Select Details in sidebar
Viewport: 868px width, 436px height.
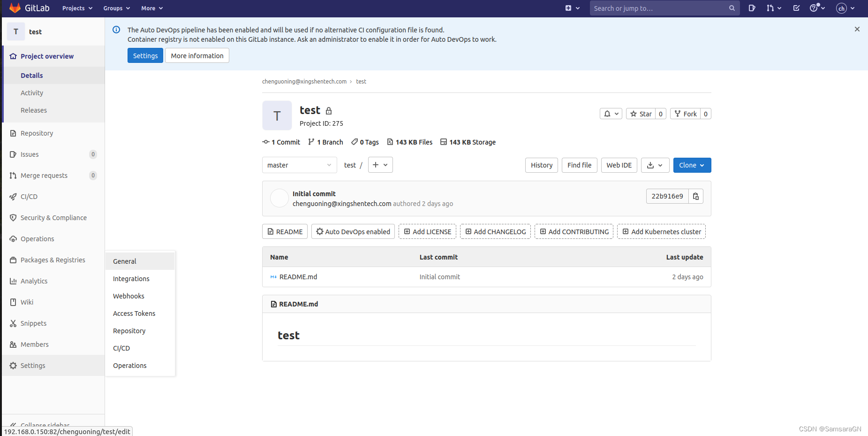click(x=53, y=76)
